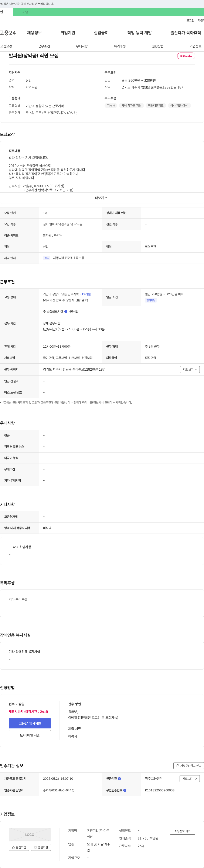Click 채용시까지 (마감시간 : 24시) deadline text

(x=28, y=712)
